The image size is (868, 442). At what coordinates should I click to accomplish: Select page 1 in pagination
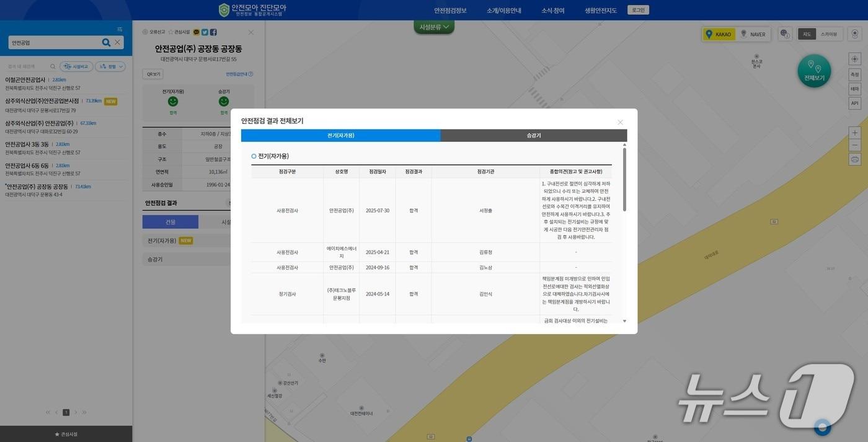point(66,412)
